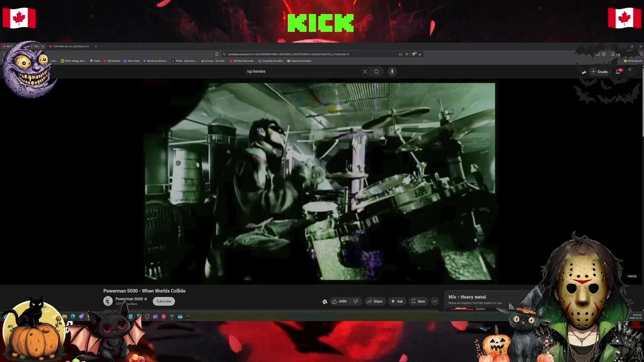Open the All Bookmarks folder
The width and height of the screenshot is (644, 362).
(x=632, y=61)
